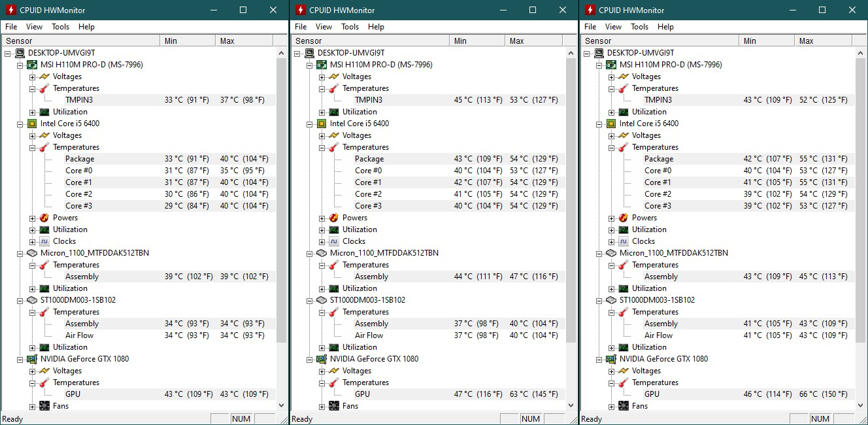Collapse the Micron_1100 device node in middle window
Image resolution: width=868 pixels, height=425 pixels.
tap(310, 253)
